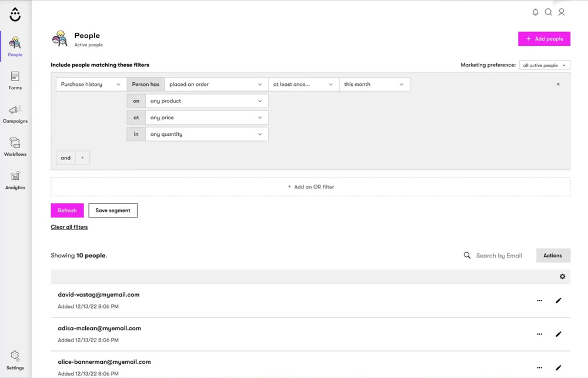
Task: Open the 'any product' dropdown
Action: click(x=206, y=101)
